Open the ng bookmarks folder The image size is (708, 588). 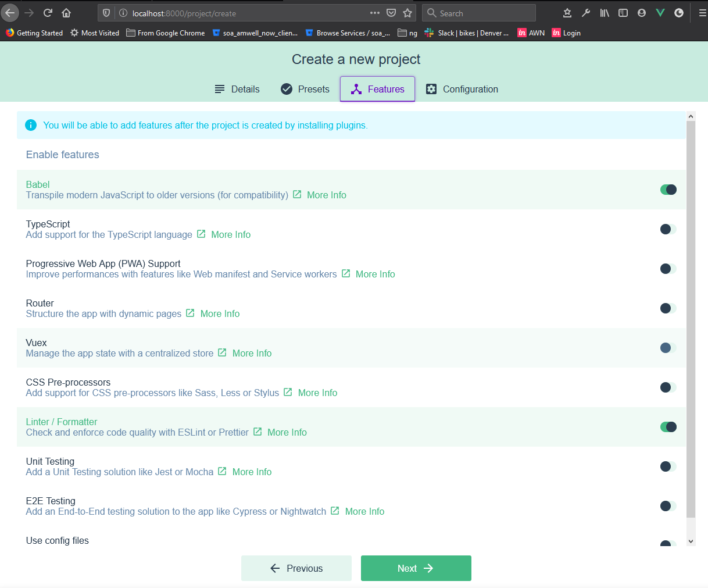point(407,33)
